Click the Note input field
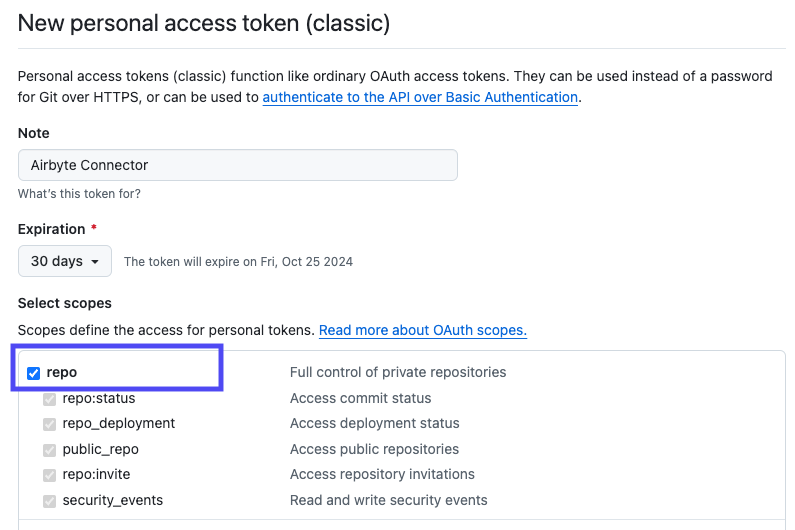The width and height of the screenshot is (795, 530). tap(237, 165)
